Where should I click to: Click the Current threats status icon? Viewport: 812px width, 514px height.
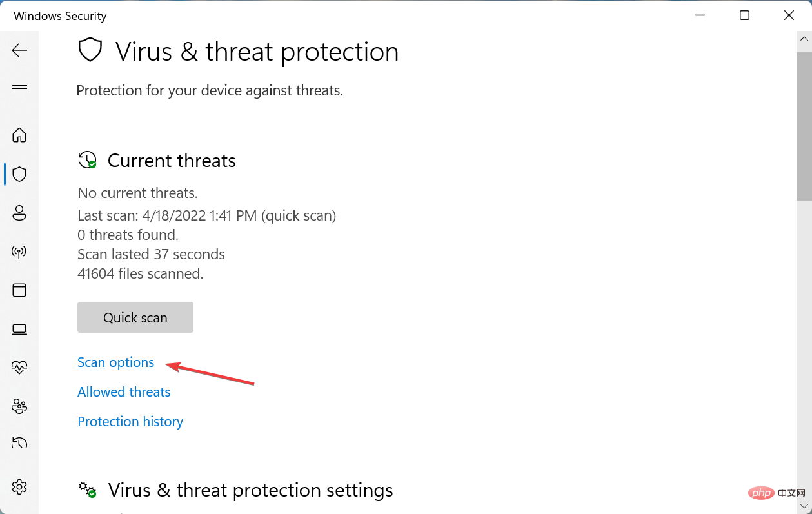pyautogui.click(x=87, y=160)
